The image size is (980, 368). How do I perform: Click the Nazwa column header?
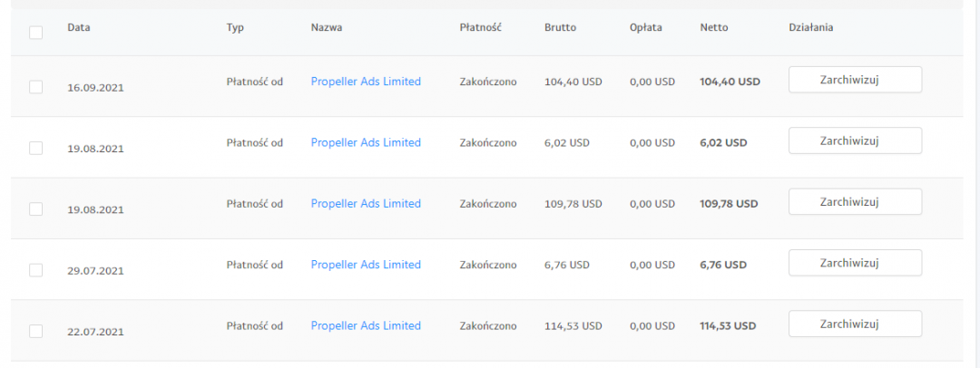[x=326, y=27]
